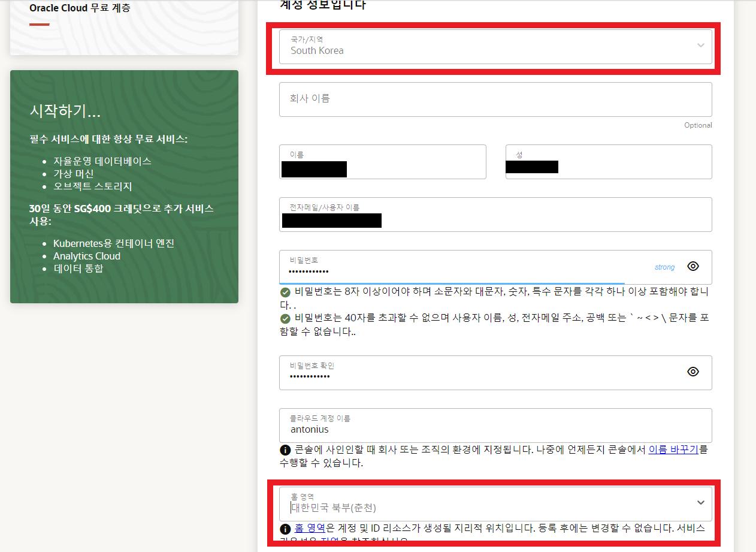Screen dimensions: 756x552
Task: Open the 홈 영역 region dropdown
Action: [495, 503]
